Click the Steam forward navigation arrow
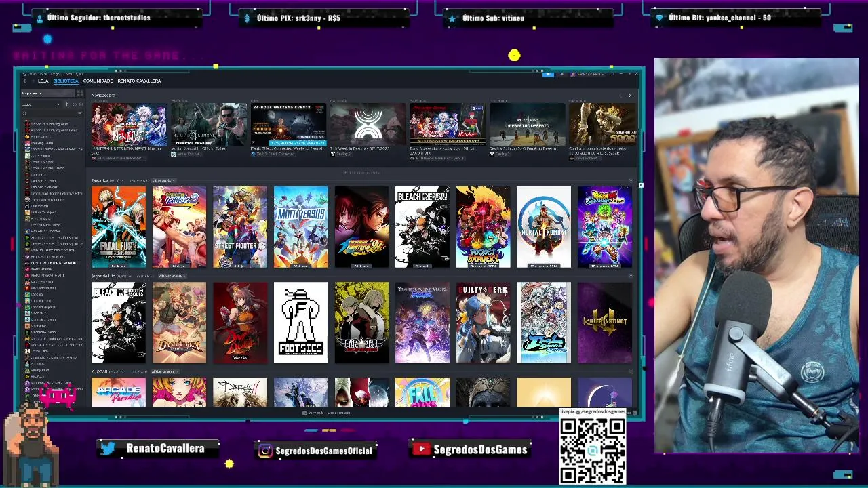The image size is (868, 488). click(32, 81)
